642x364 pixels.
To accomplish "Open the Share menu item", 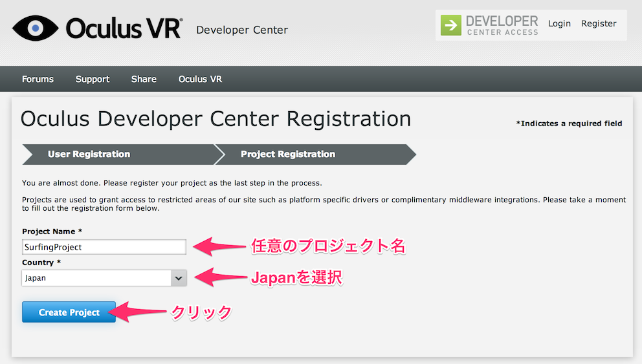I will point(144,79).
